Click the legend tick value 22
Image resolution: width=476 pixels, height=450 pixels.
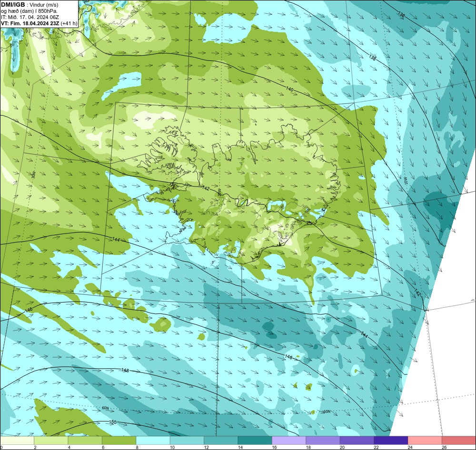376,447
